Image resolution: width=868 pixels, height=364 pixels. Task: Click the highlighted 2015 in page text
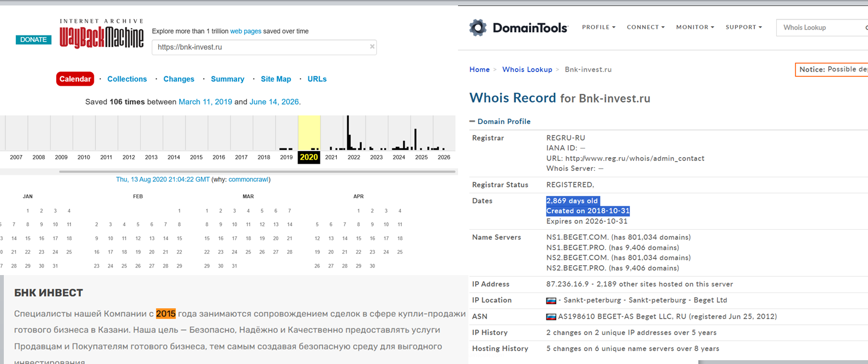[166, 314]
